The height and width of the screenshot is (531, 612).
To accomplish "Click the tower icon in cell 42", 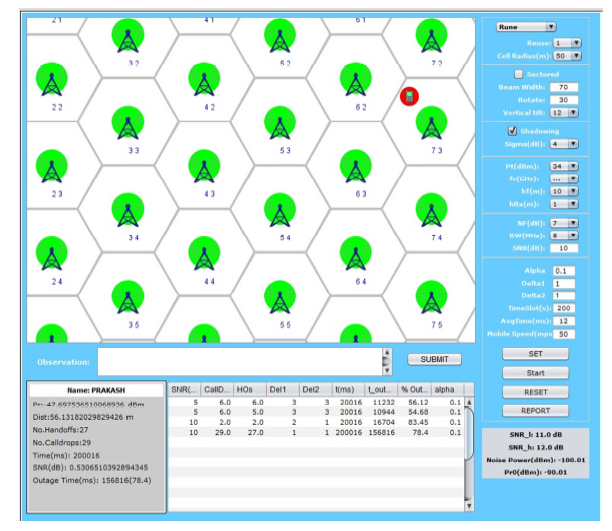I will (x=203, y=81).
